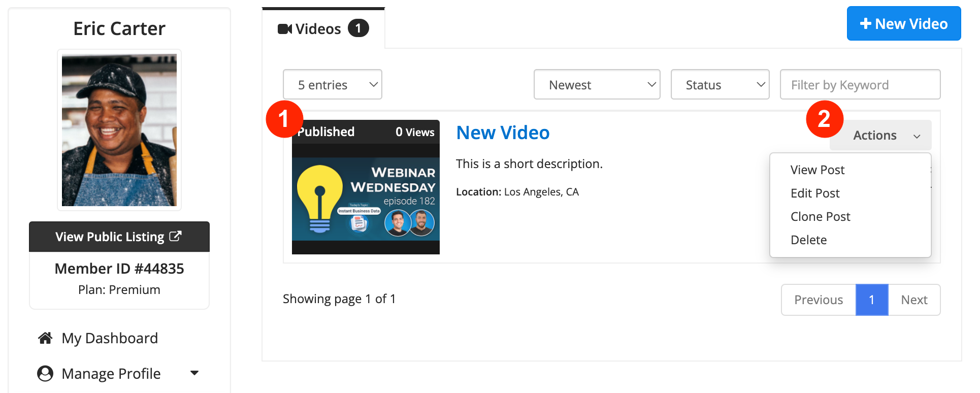
Task: Open Manage Profile in sidebar
Action: 111,374
